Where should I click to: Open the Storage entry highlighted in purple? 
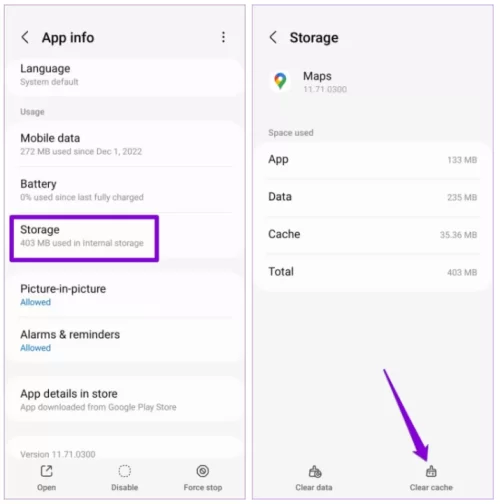coord(84,238)
